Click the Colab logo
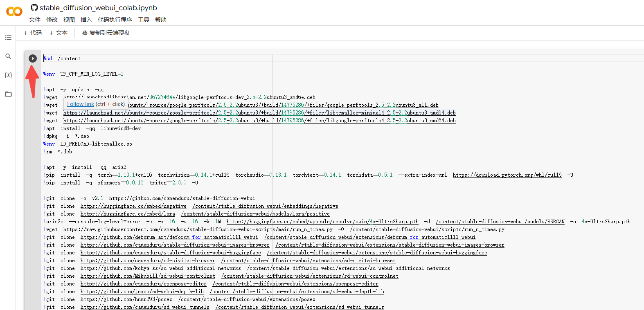644x310 pixels. click(x=14, y=11)
